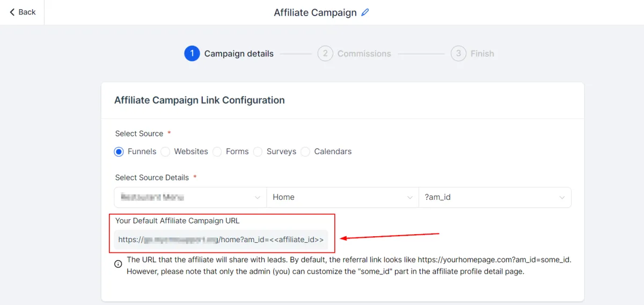Viewport: 644px width, 305px height.
Task: Click the Campaign details step label
Action: click(239, 54)
